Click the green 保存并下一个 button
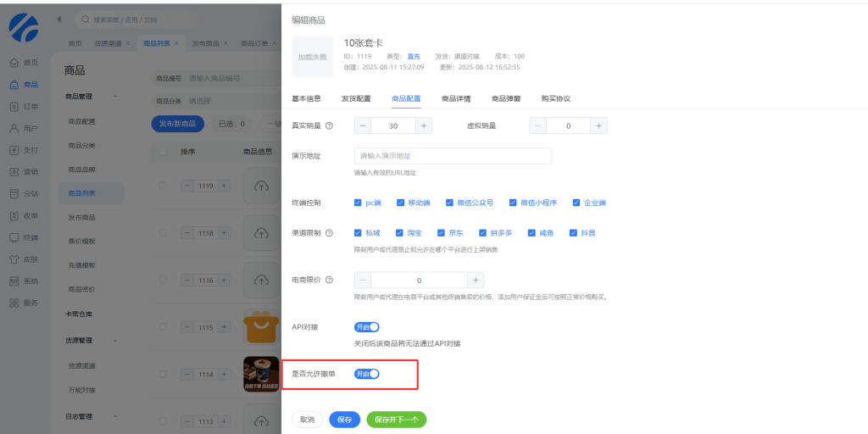This screenshot has width=868, height=434. (x=396, y=420)
